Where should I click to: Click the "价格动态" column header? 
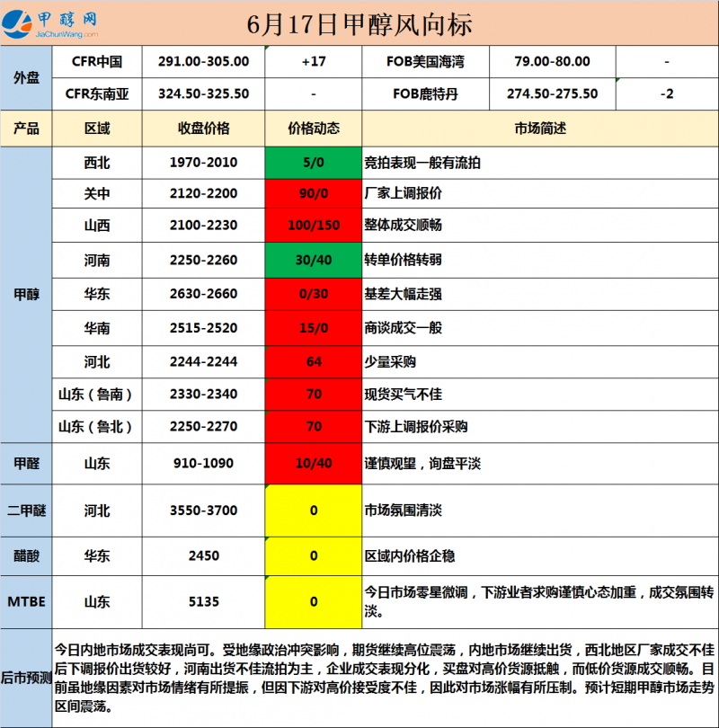[314, 129]
